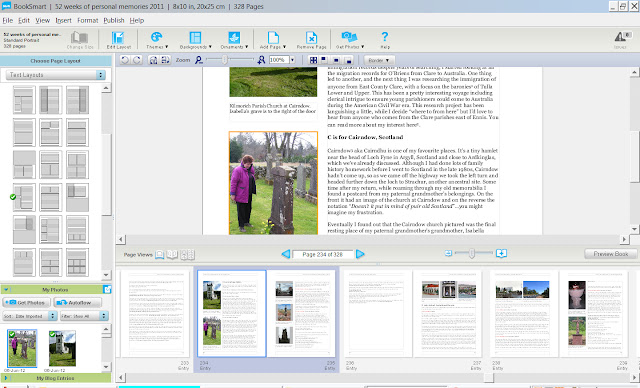Select page 237 thumbnail in filmstrip
Viewport: 640px width, 388px height.
tap(448, 313)
